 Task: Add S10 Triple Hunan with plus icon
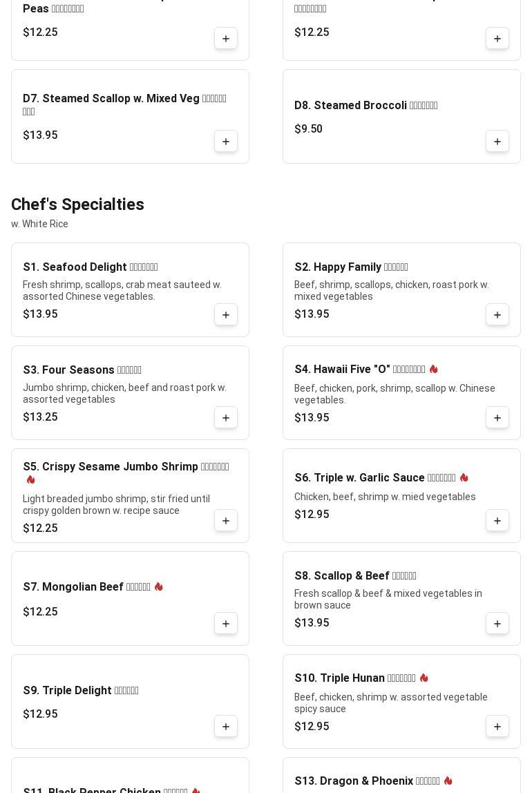click(x=497, y=726)
